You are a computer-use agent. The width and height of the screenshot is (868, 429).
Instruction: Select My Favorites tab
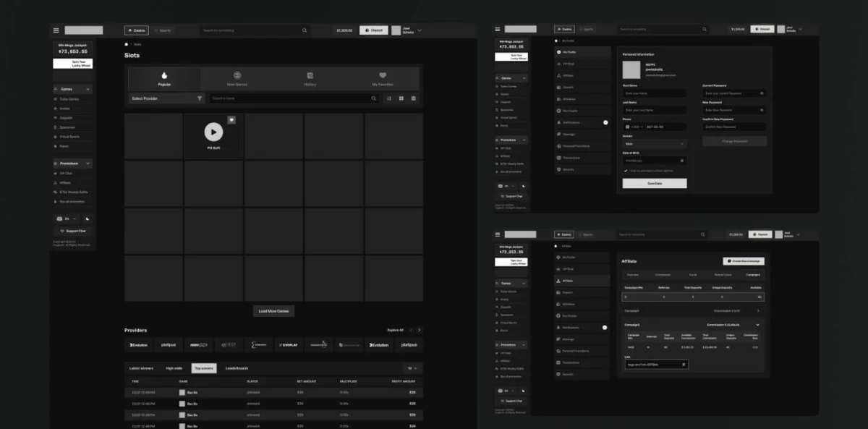click(383, 79)
